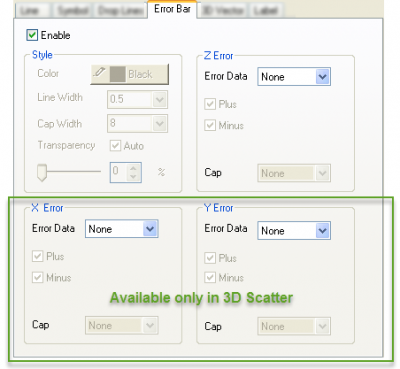Open the Z Error Cap dropdown

(x=294, y=173)
